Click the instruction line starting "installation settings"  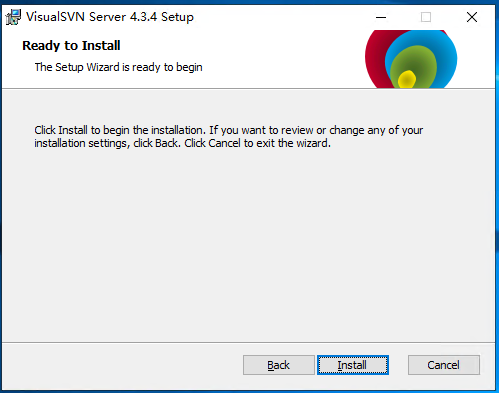[x=182, y=143]
